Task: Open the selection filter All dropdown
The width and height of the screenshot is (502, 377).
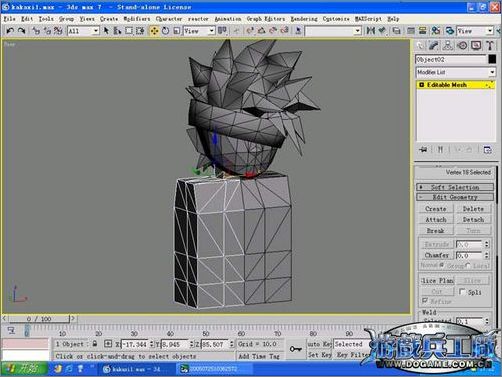Action: tap(83, 31)
